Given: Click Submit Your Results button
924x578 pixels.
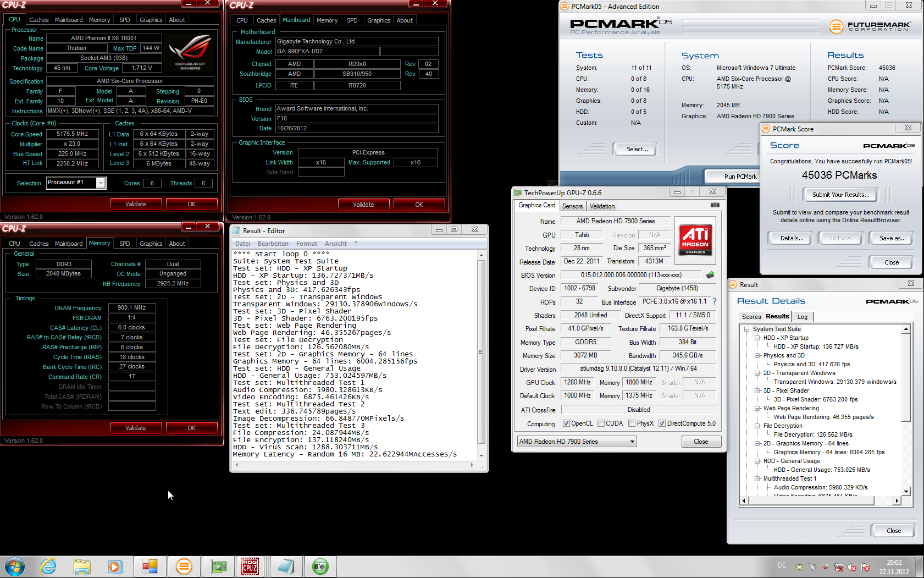Looking at the screenshot, I should (x=840, y=195).
